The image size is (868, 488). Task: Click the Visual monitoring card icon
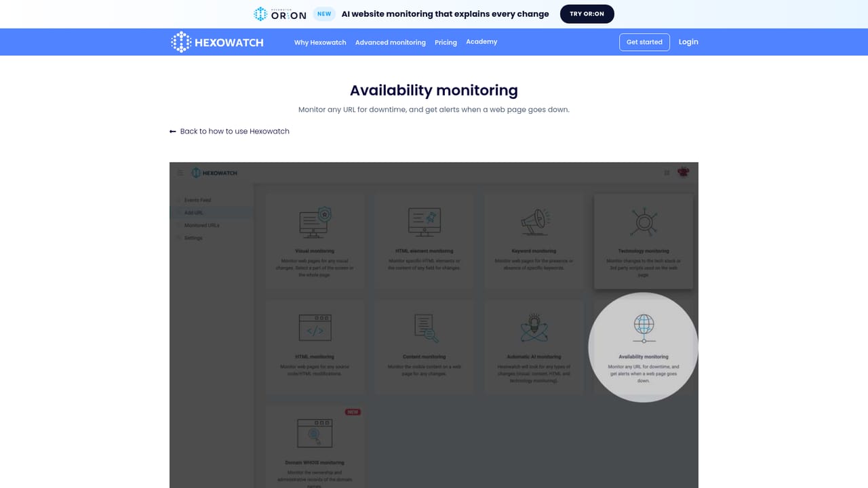coord(315,223)
